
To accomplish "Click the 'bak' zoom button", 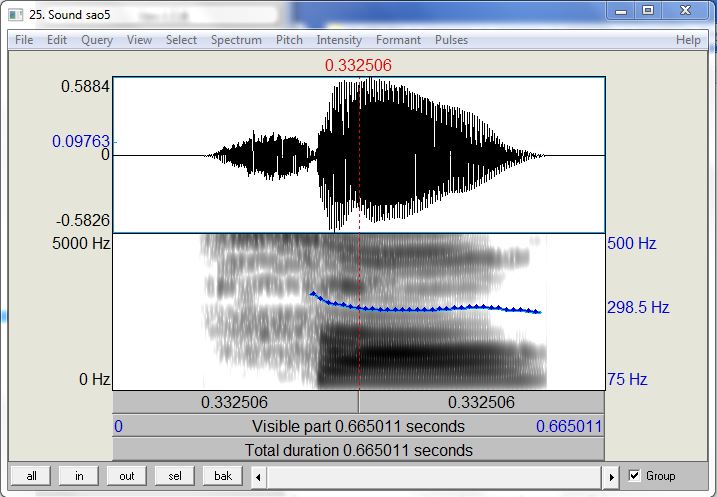I will pos(223,476).
